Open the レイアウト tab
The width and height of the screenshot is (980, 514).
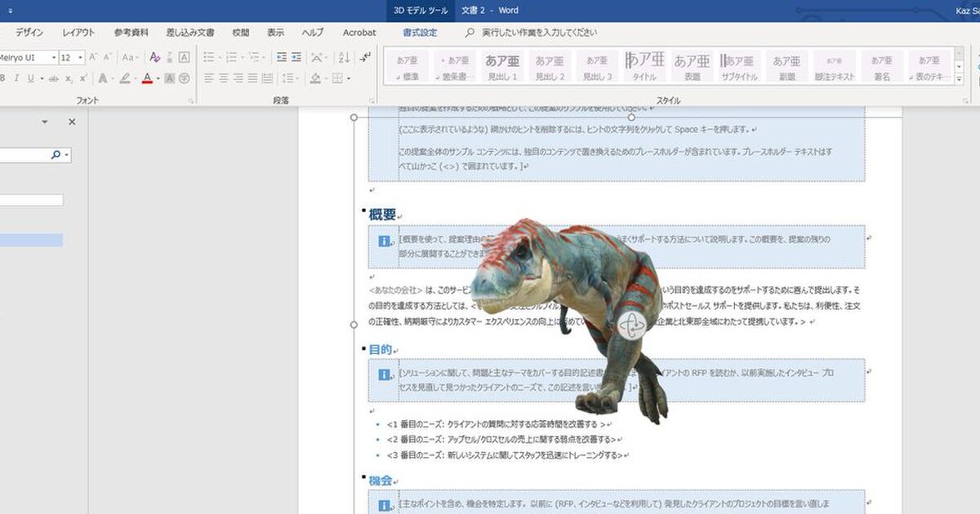[78, 33]
